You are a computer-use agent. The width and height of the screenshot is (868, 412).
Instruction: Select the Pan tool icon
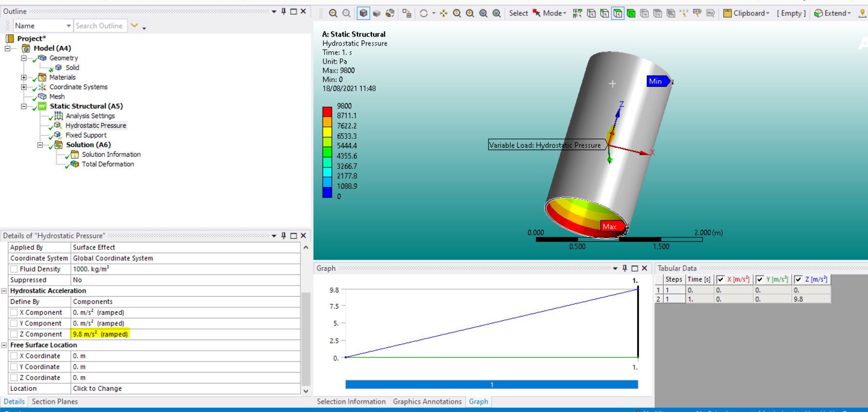tap(444, 14)
